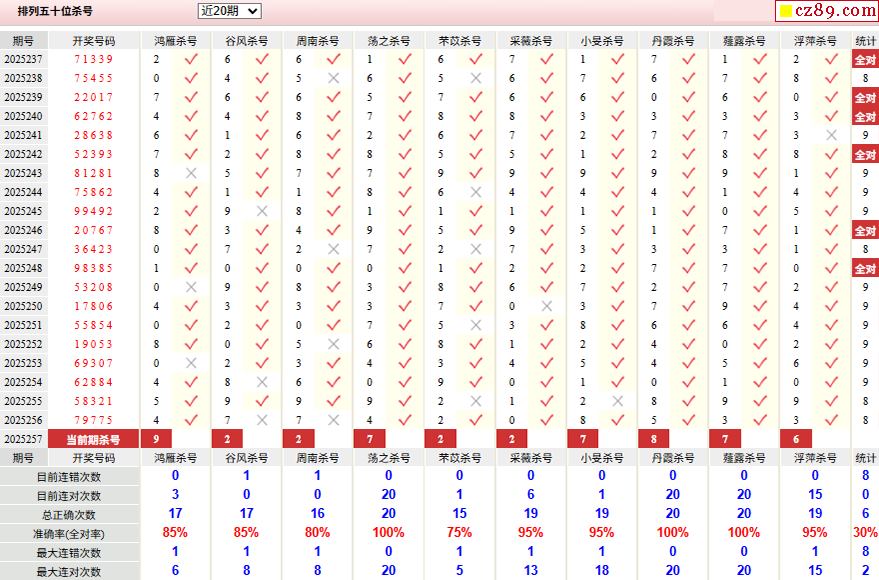Click the X mark for 芣苡杀号 in row 2025244
879x580 pixels.
[476, 192]
